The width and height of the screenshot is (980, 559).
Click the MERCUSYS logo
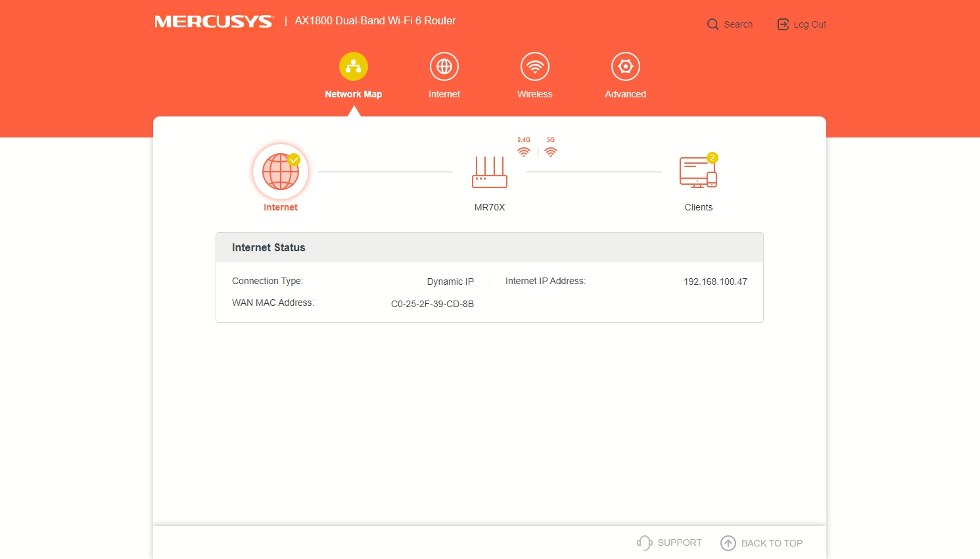point(214,22)
